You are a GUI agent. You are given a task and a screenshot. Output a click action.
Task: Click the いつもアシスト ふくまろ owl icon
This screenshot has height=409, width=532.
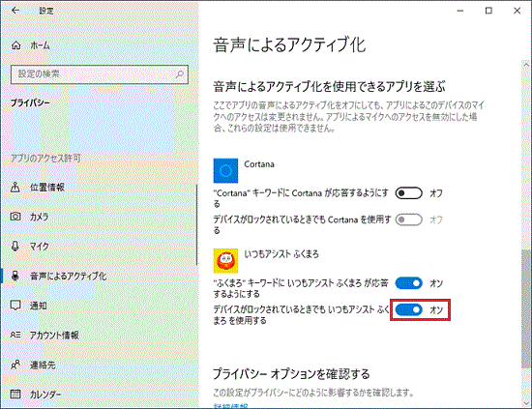point(225,261)
